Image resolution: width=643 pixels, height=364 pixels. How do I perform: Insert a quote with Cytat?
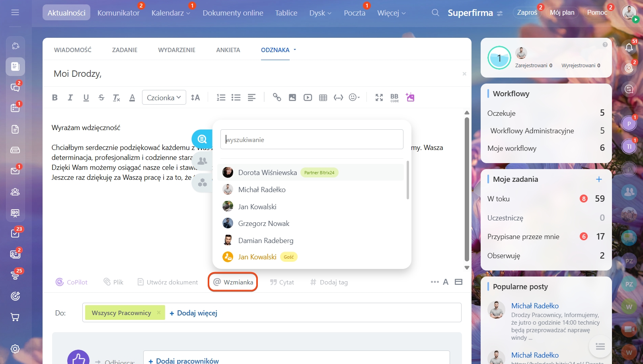[x=282, y=282]
